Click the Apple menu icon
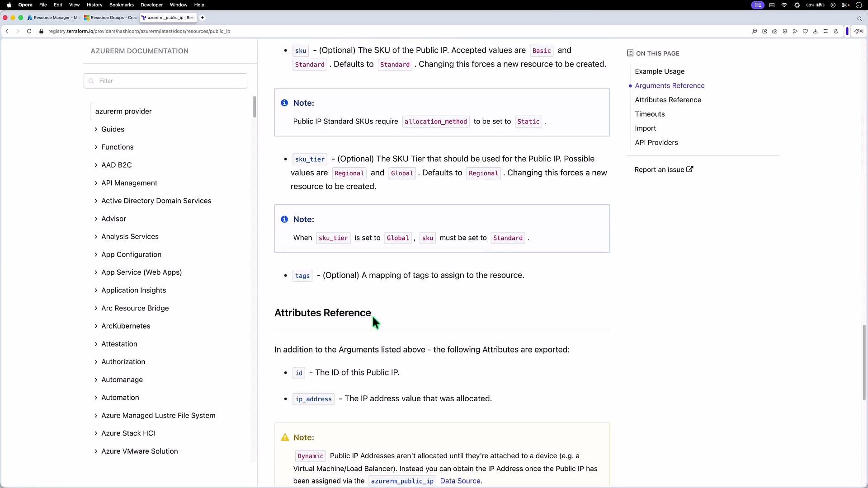868x488 pixels. 9,5
